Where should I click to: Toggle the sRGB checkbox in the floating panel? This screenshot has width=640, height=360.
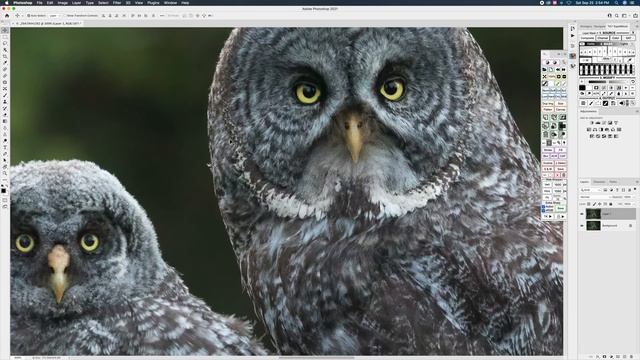coord(543,210)
